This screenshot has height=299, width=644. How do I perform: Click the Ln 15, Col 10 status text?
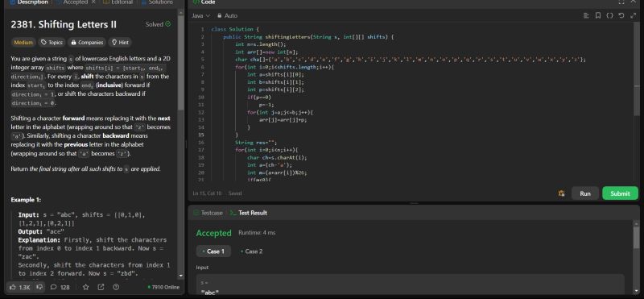[208, 193]
